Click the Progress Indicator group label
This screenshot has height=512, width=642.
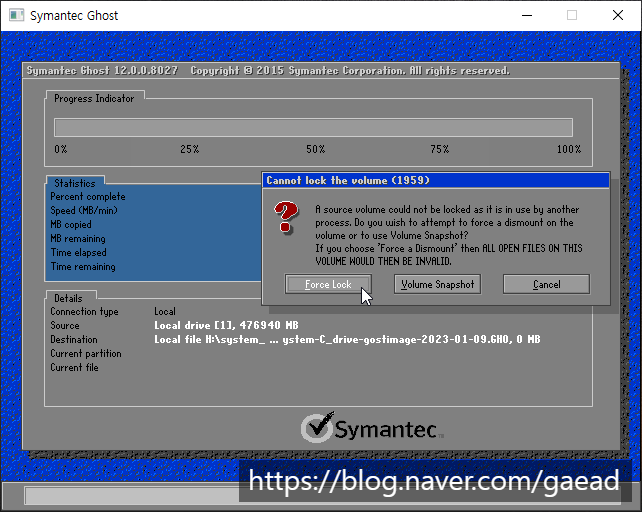(95, 98)
